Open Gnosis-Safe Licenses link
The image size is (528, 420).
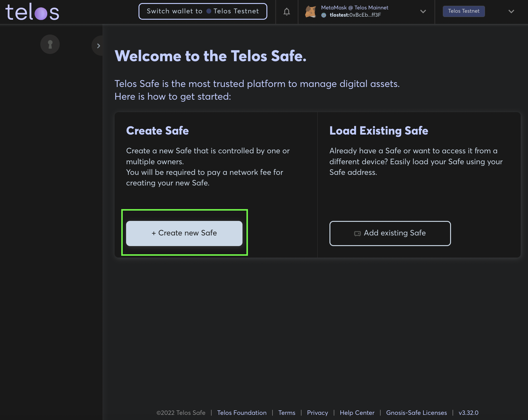[416, 413]
